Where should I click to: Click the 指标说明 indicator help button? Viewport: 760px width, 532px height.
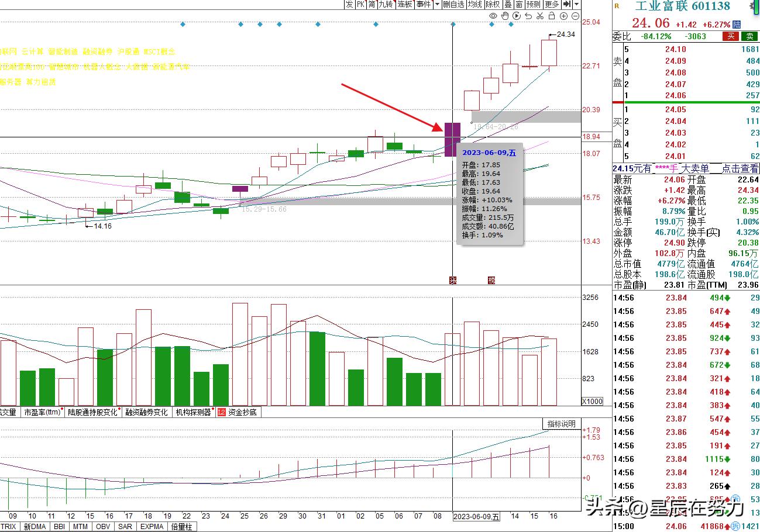coord(562,424)
